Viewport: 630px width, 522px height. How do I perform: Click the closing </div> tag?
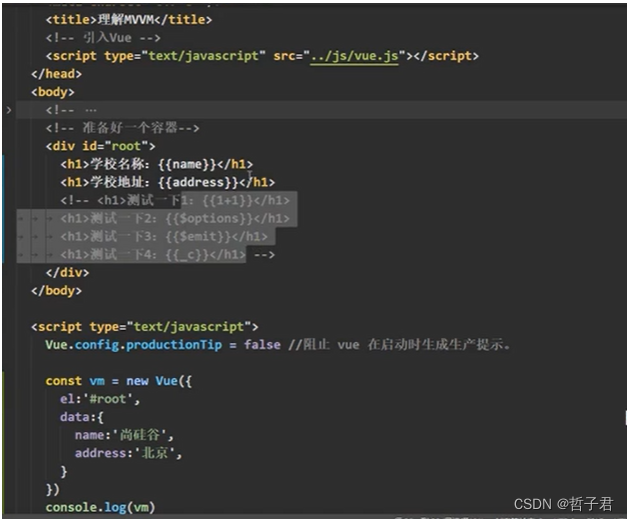[67, 272]
